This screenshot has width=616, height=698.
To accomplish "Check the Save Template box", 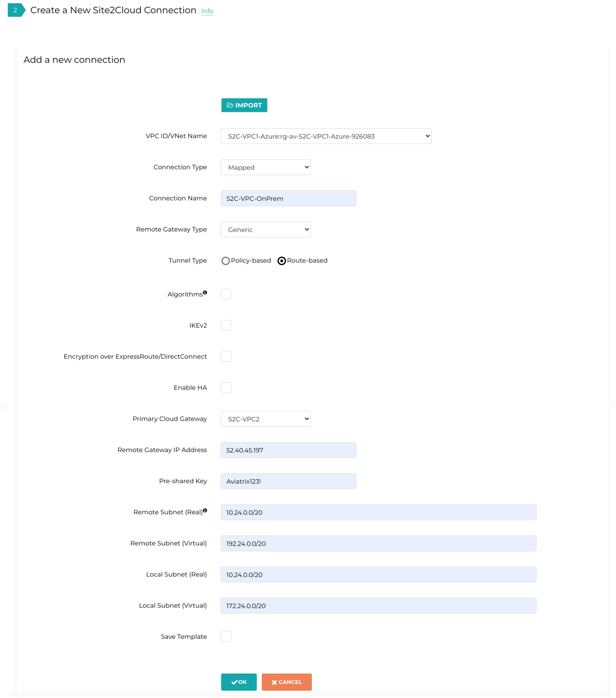I will [226, 637].
